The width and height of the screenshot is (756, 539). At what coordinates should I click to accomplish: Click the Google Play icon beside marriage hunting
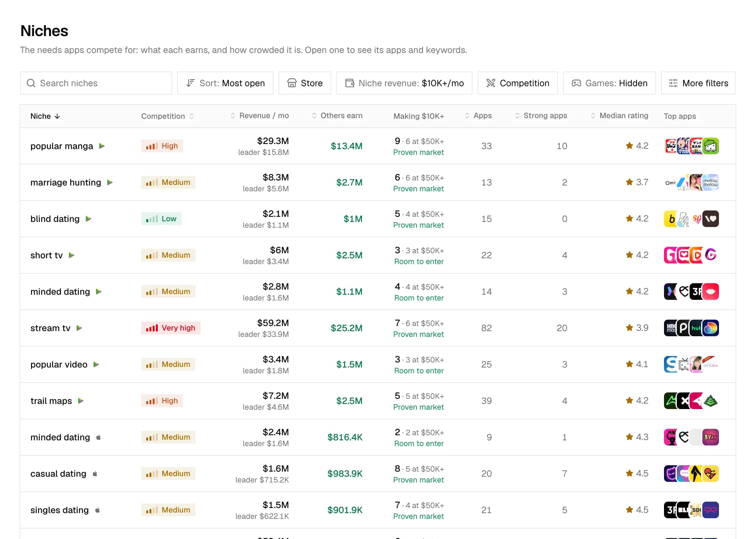(x=110, y=183)
